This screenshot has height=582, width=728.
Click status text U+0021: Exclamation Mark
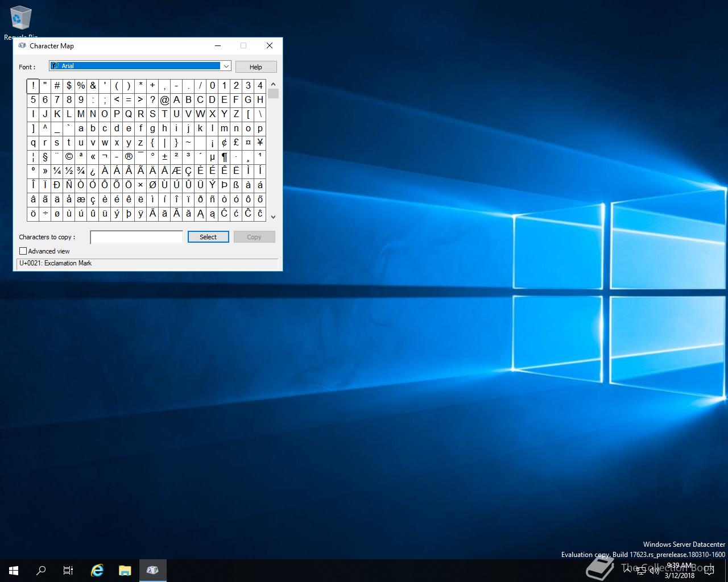56,263
